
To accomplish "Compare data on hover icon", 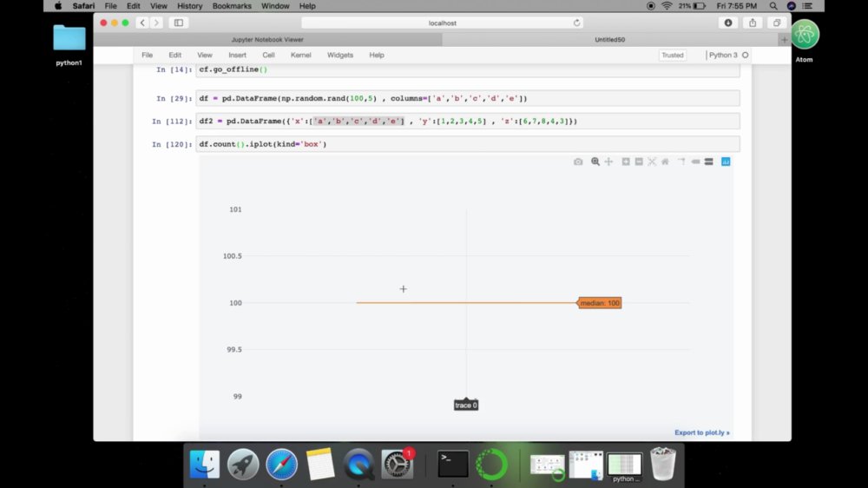I will click(708, 162).
